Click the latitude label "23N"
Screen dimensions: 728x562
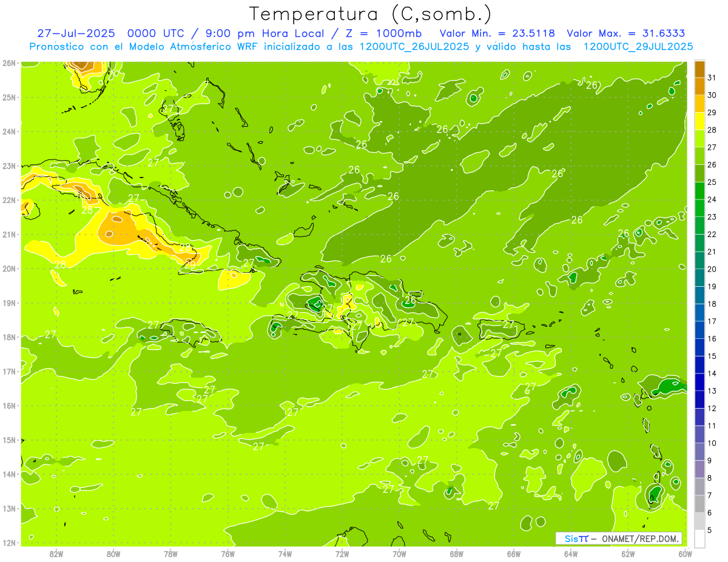point(9,166)
